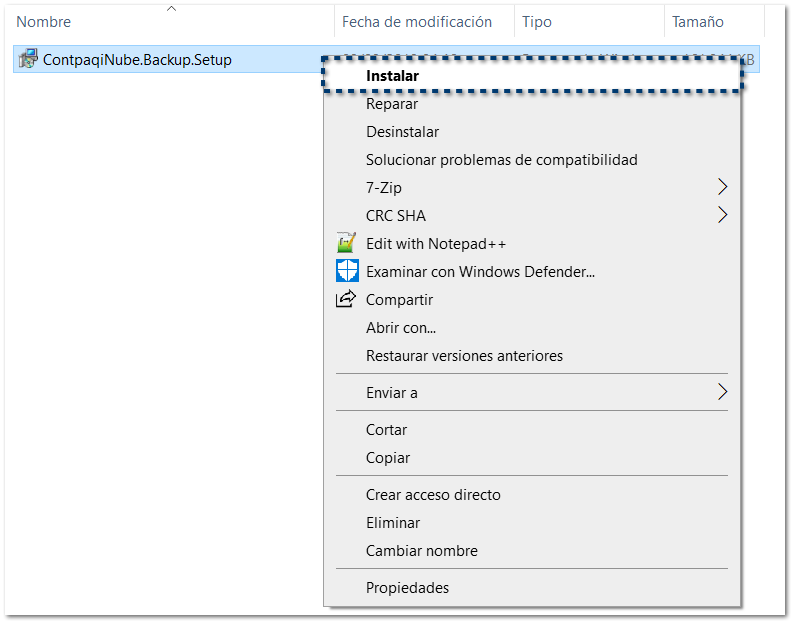Click the Windows Defender shield icon
794x624 pixels.
pyautogui.click(x=347, y=271)
